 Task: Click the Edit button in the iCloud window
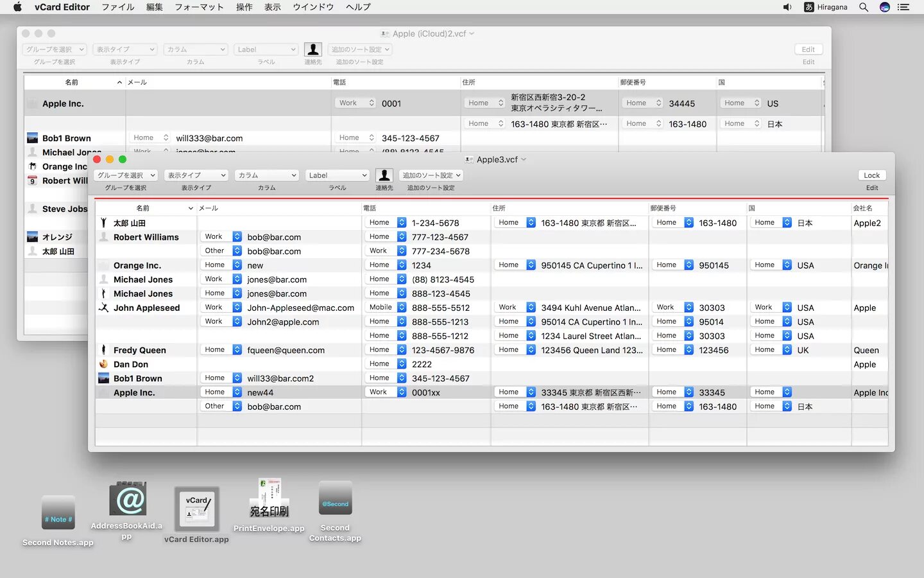[808, 49]
